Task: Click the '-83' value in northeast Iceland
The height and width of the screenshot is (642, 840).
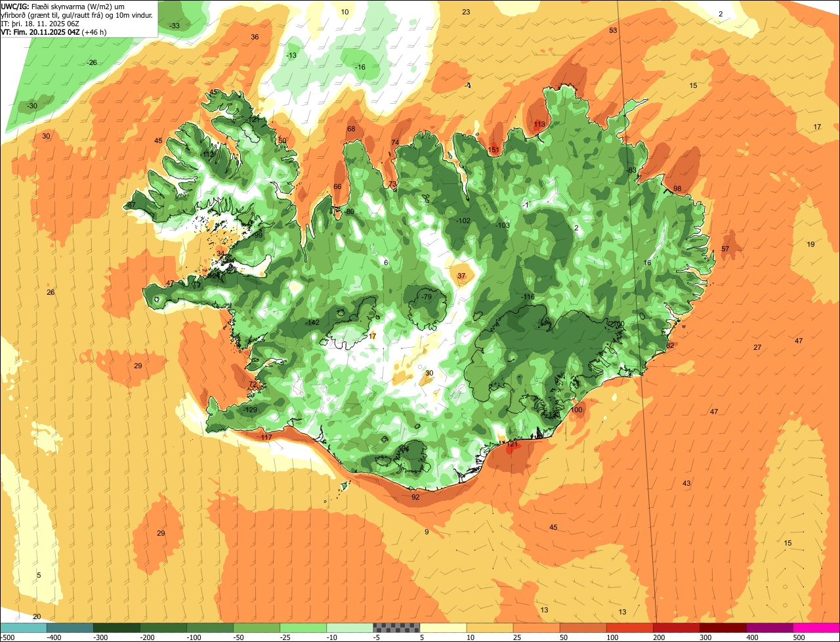Action: pyautogui.click(x=632, y=171)
